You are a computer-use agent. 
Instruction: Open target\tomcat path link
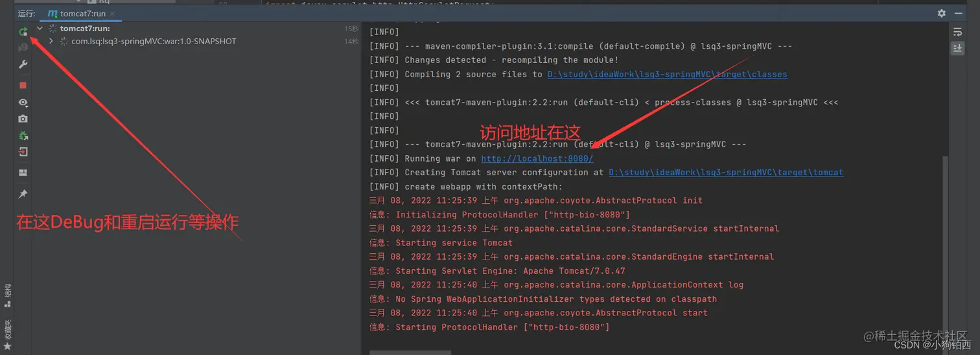point(726,173)
